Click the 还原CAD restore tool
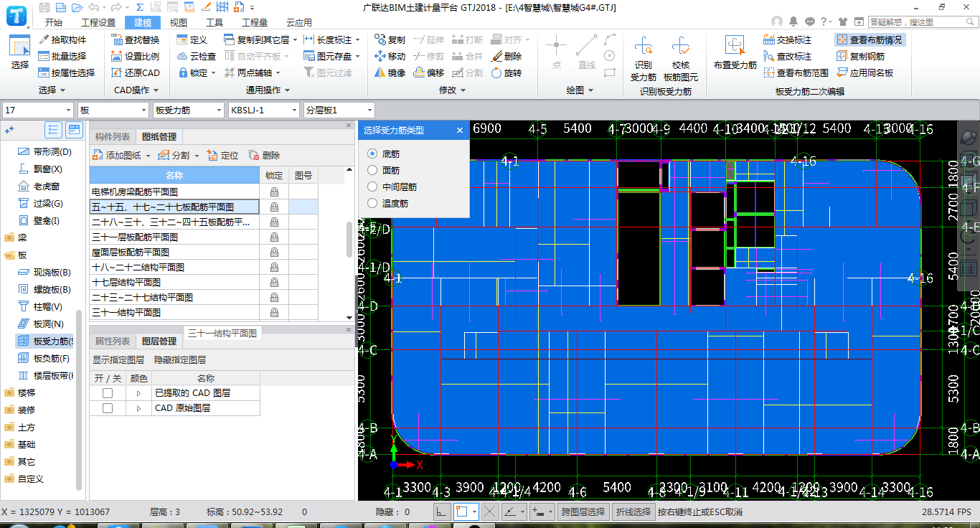 136,72
